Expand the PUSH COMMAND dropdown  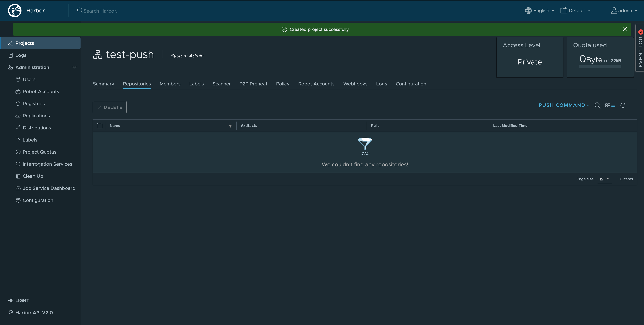click(x=564, y=105)
